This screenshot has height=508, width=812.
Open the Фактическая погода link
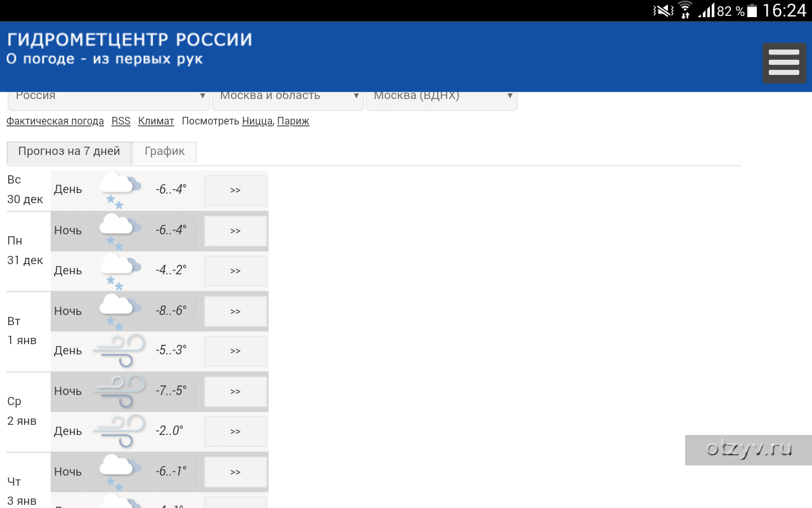coord(55,121)
